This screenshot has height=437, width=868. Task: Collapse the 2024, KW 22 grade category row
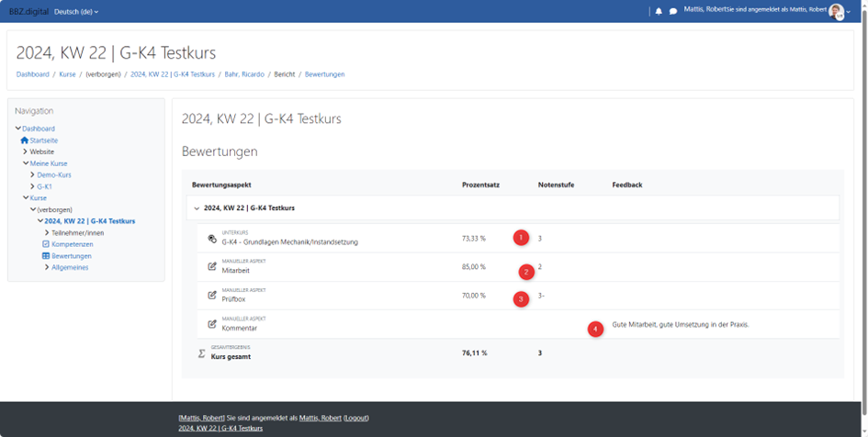pyautogui.click(x=197, y=208)
